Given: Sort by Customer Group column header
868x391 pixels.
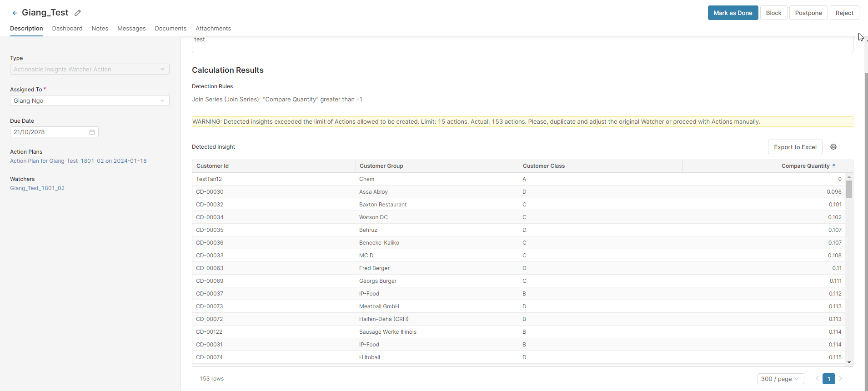Looking at the screenshot, I should click(x=381, y=166).
